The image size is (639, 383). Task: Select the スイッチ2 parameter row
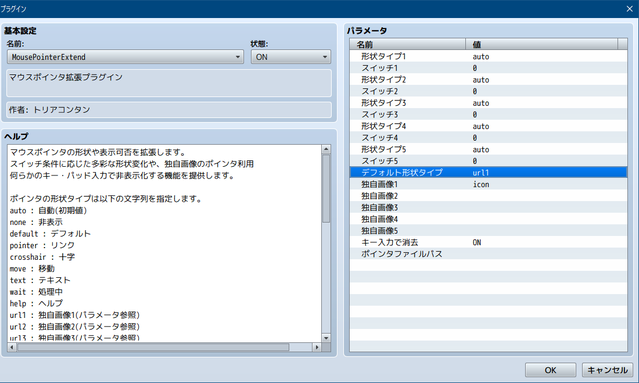point(488,91)
